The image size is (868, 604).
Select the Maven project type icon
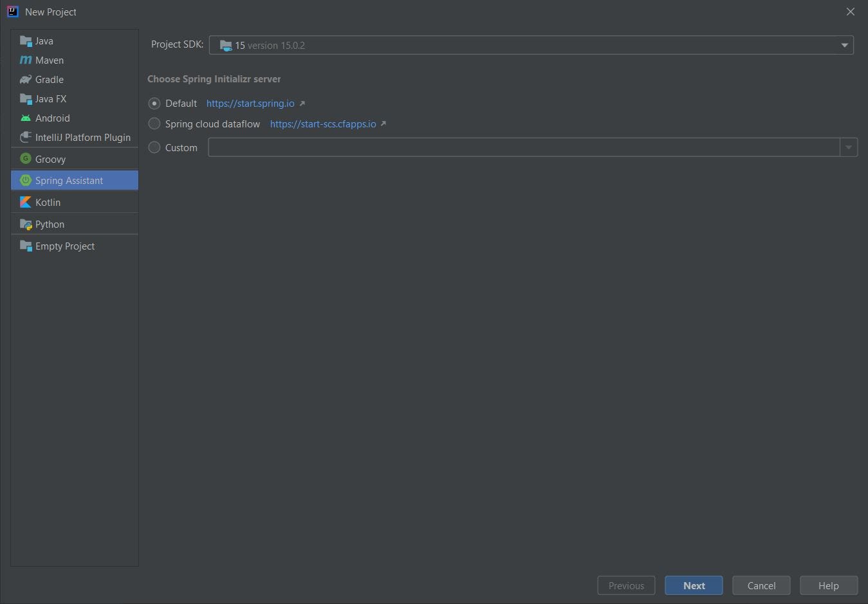26,60
